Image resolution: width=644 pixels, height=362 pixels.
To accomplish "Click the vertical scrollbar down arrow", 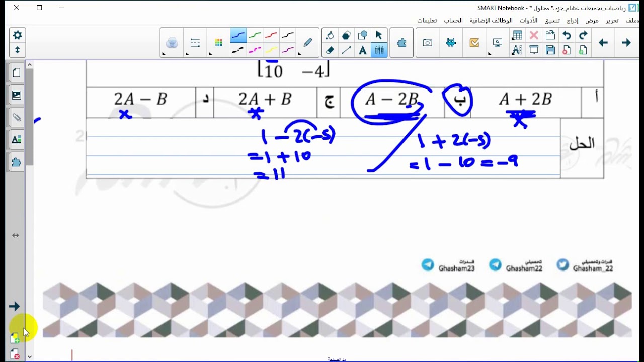I will point(30,356).
